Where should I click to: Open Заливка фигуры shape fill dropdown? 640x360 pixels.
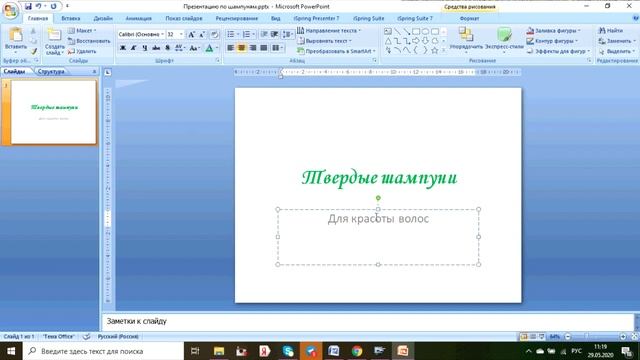tap(553, 31)
